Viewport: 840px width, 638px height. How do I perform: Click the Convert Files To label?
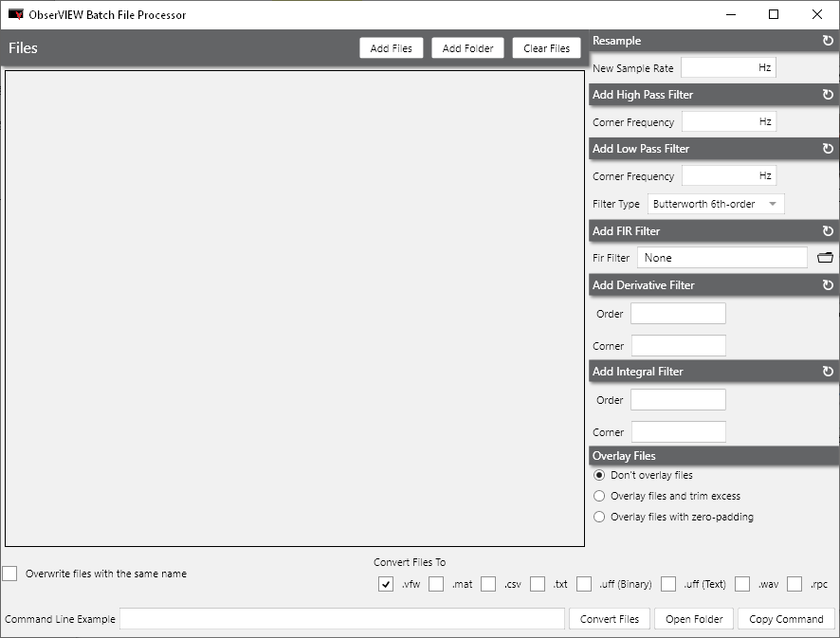(410, 562)
